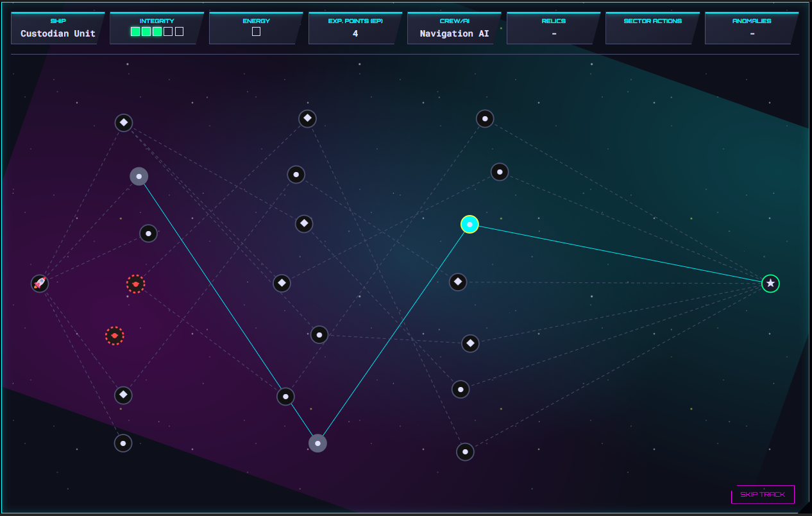
Task: Click the 'Custodian Unit' ship name
Action: click(x=58, y=33)
